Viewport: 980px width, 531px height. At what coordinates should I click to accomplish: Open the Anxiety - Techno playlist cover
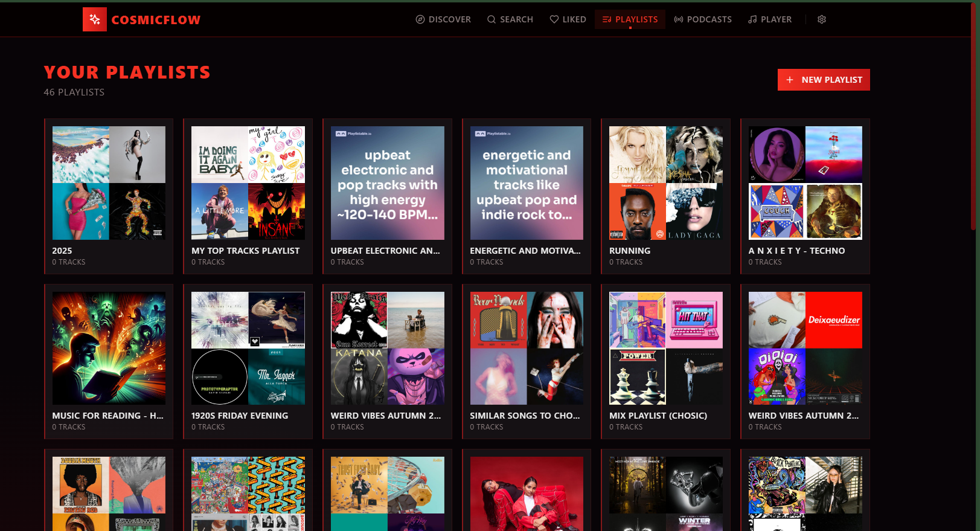(x=805, y=183)
